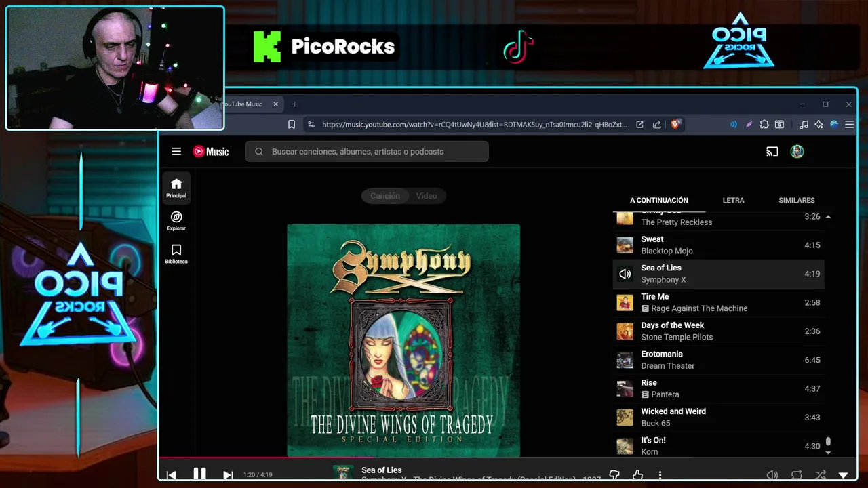Screen dimensions: 868x488
Task: Click the YouTube Music logo
Action: coord(211,152)
